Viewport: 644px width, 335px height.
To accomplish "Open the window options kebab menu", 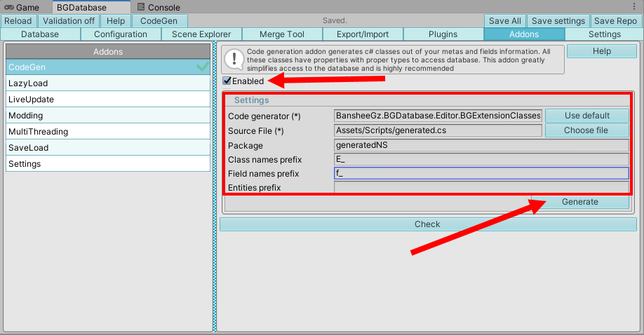I will [x=635, y=6].
